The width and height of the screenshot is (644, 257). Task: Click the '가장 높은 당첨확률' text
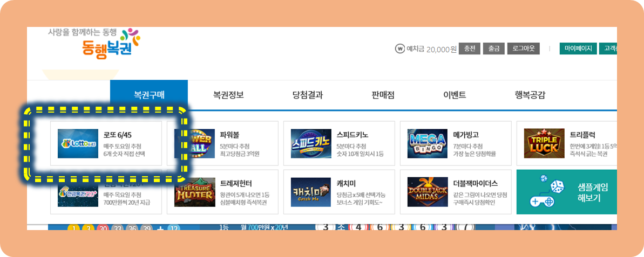pyautogui.click(x=475, y=154)
